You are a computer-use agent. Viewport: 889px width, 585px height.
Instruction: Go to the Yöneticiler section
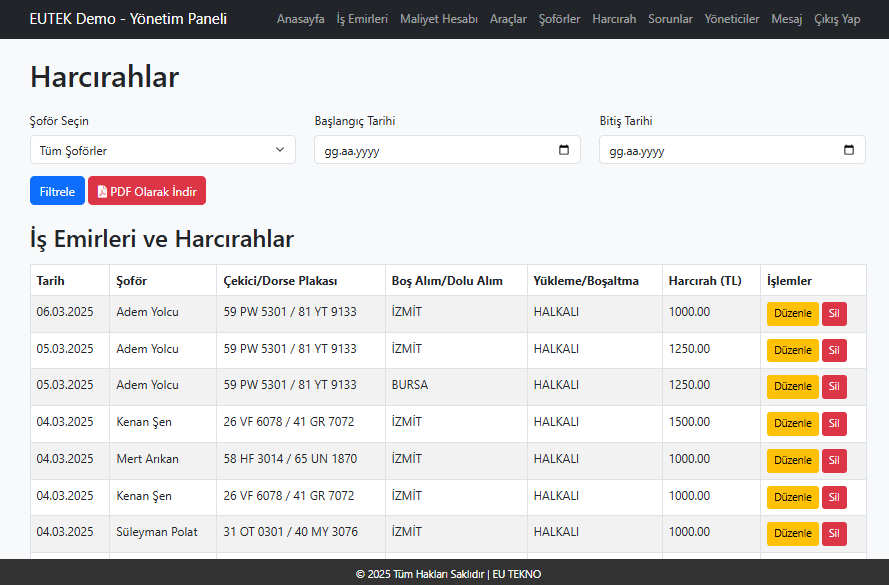coord(732,19)
